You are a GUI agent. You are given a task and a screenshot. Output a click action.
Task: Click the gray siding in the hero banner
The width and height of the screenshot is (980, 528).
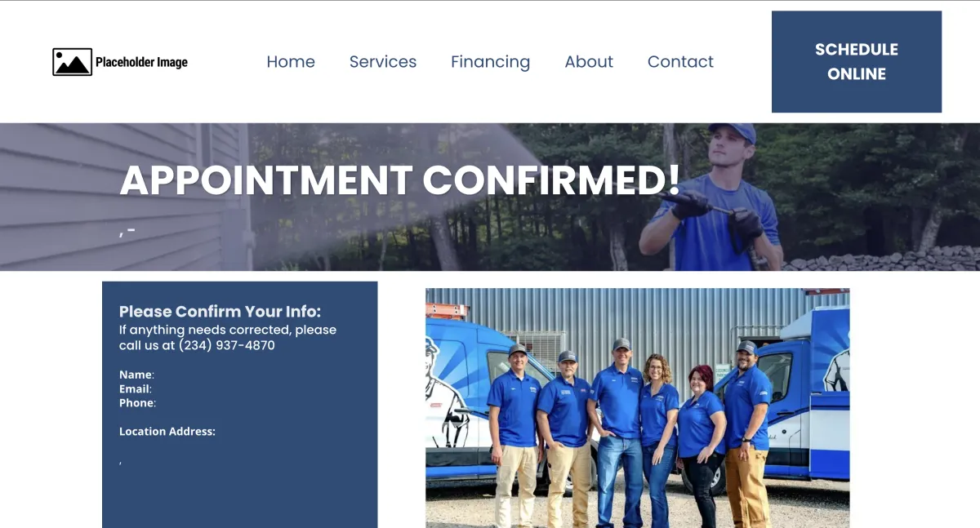(x=122, y=196)
